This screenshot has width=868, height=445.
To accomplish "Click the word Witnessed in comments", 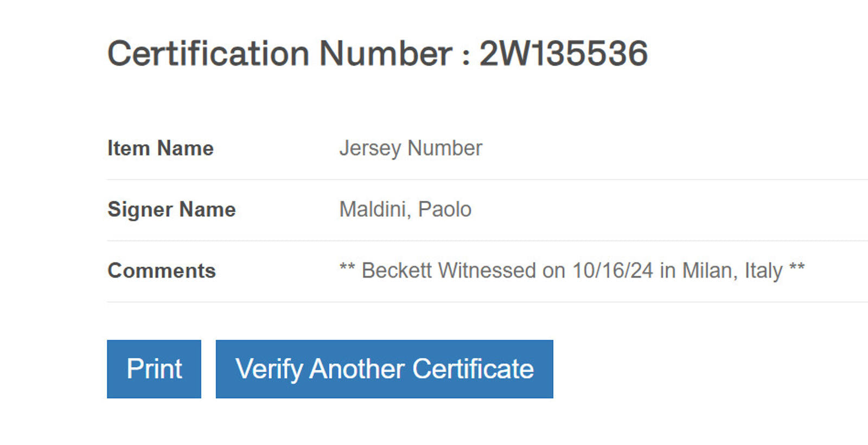I will [x=487, y=270].
